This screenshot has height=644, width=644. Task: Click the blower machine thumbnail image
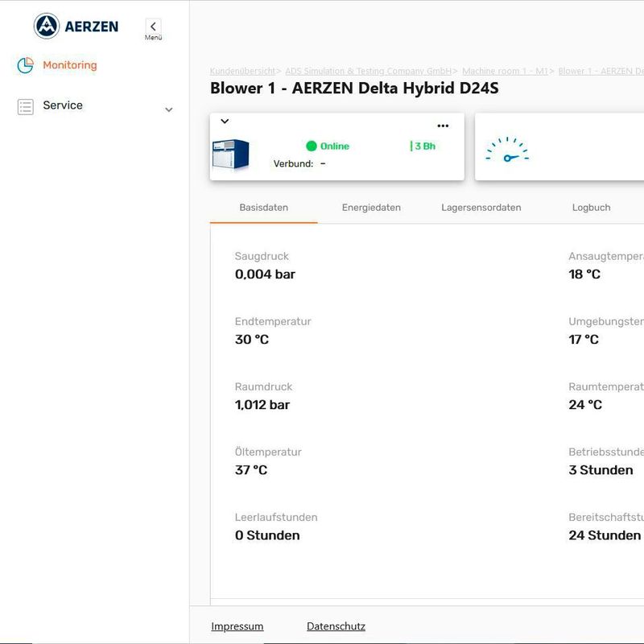click(230, 154)
